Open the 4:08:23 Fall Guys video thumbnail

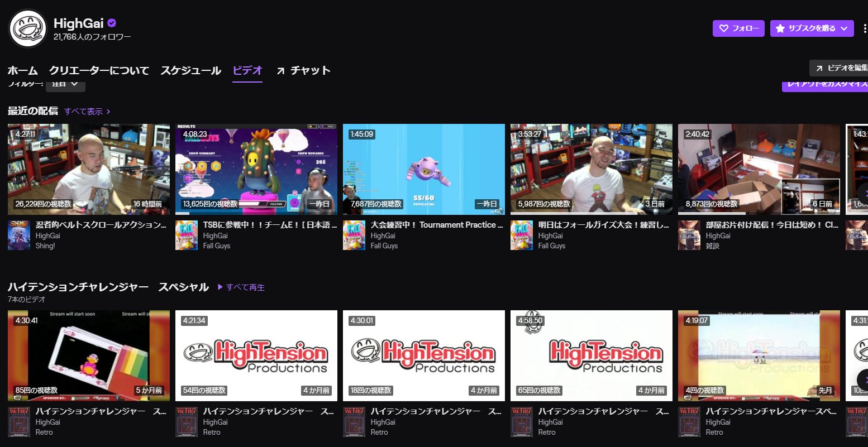point(256,169)
